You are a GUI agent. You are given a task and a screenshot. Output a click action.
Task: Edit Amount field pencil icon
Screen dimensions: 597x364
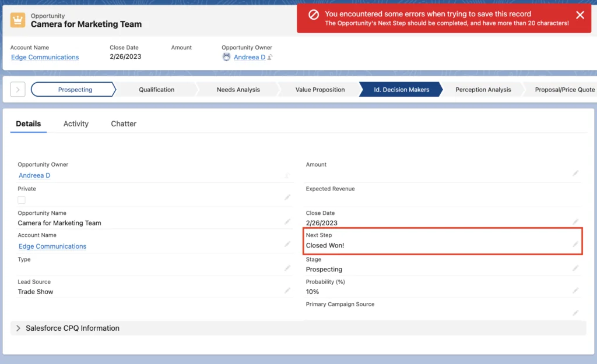[575, 173]
